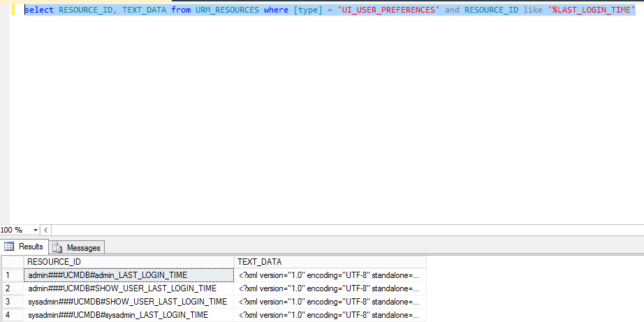The image size is (644, 322).
Task: Click the admin###UCMDB#admin_LAST_LOGIN_TIME cell
Action: coord(107,275)
